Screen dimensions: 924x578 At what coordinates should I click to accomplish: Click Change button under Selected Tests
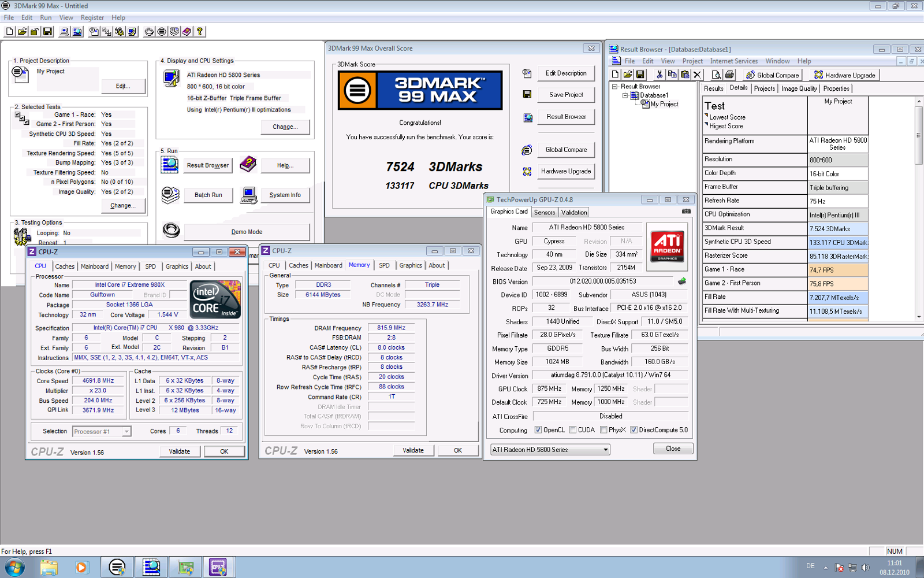[123, 205]
